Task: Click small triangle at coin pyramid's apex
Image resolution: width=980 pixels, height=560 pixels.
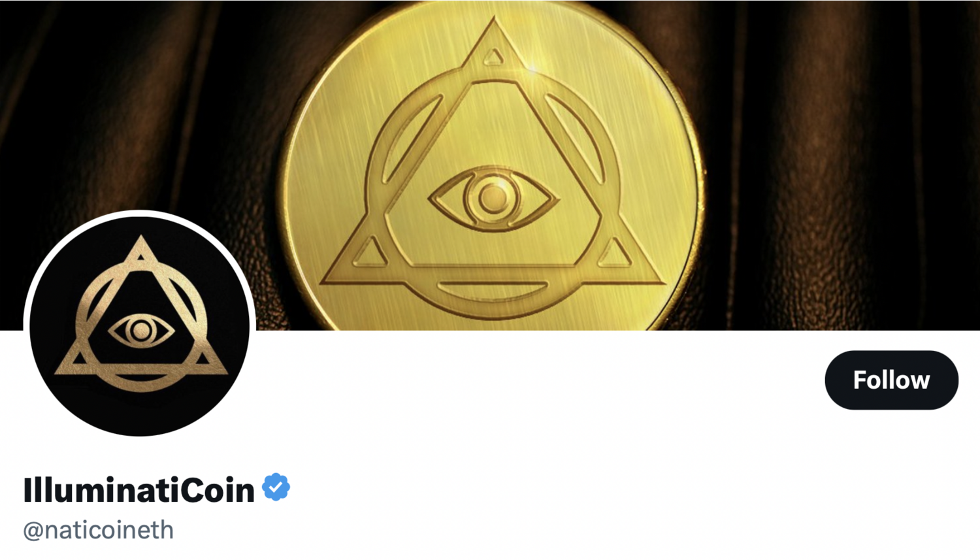Action: click(494, 58)
